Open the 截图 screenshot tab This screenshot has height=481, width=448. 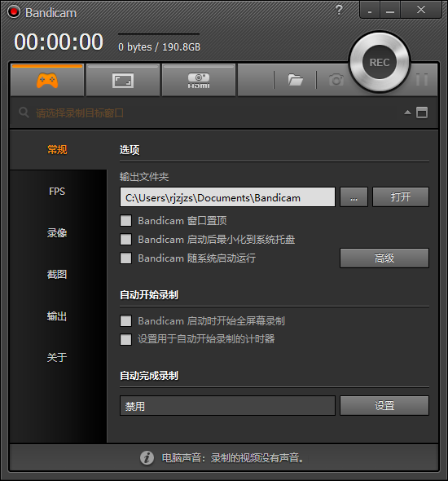(57, 274)
